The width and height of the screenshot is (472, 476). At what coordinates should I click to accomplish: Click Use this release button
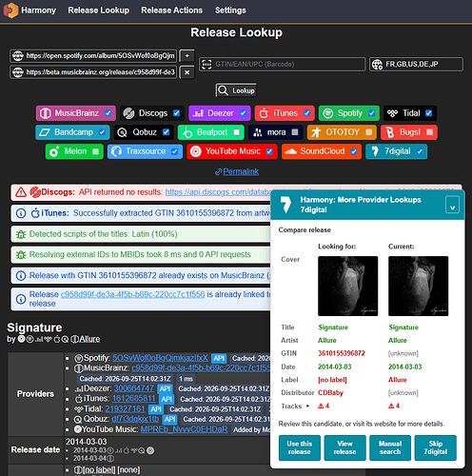(x=300, y=447)
